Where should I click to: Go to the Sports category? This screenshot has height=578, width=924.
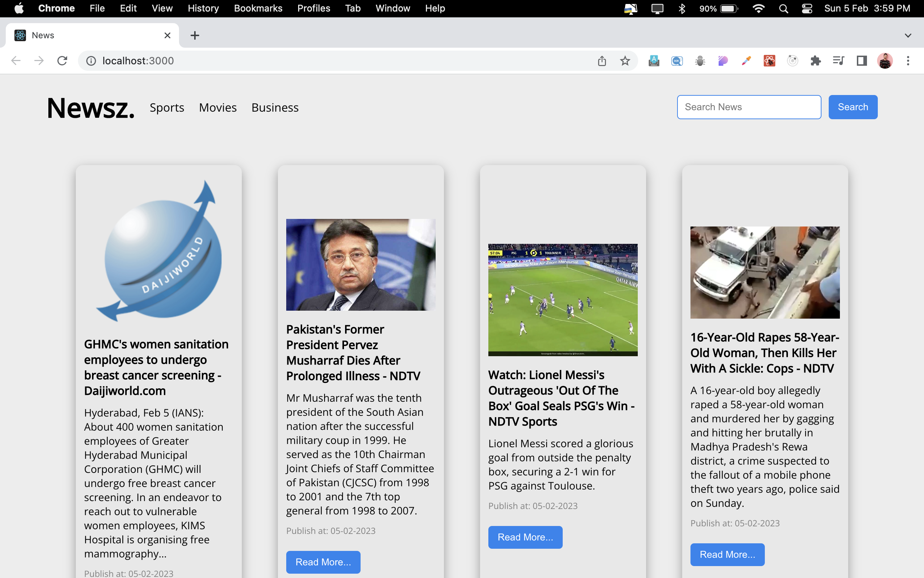(x=167, y=108)
